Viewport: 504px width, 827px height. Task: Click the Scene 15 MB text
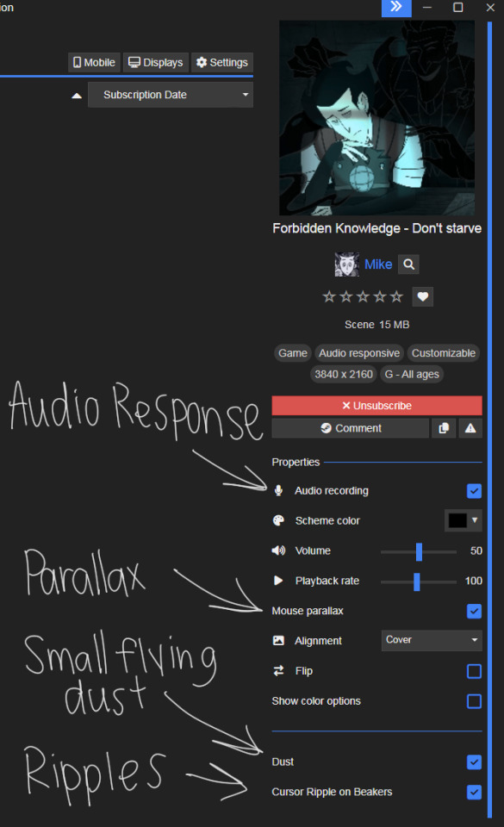point(377,325)
